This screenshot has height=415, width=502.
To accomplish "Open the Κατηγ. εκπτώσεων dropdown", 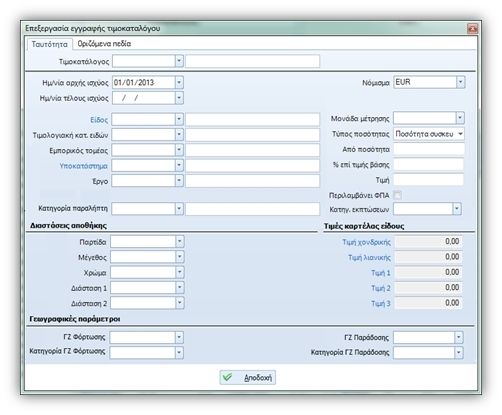I will 457,209.
